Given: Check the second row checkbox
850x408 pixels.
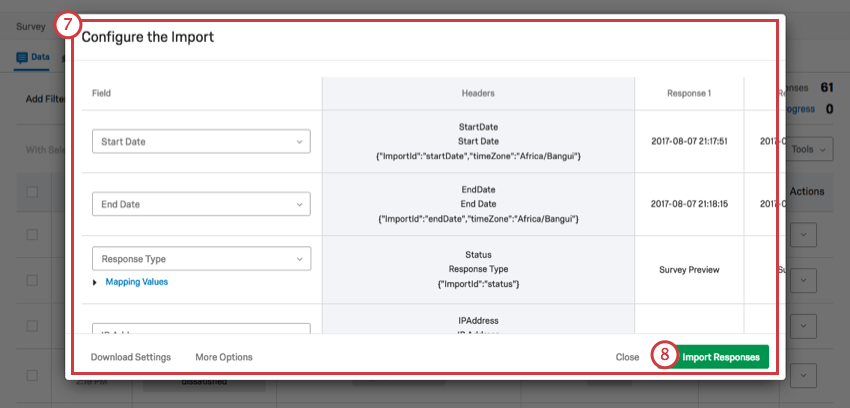Looking at the screenshot, I should point(33,280).
